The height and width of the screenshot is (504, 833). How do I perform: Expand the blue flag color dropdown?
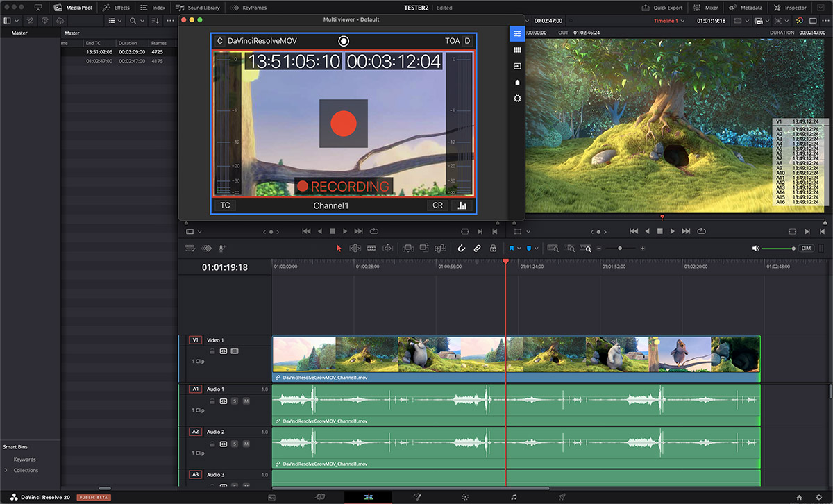(x=519, y=248)
